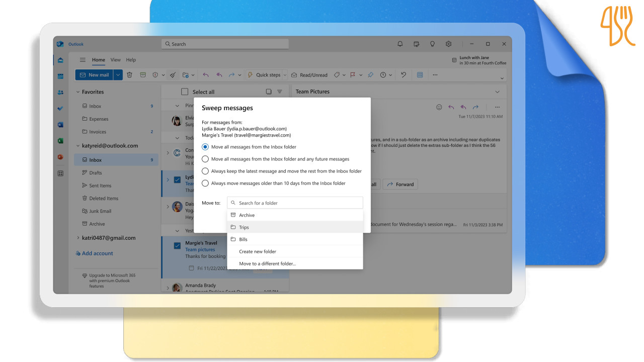Switch to the View tab

click(x=115, y=60)
